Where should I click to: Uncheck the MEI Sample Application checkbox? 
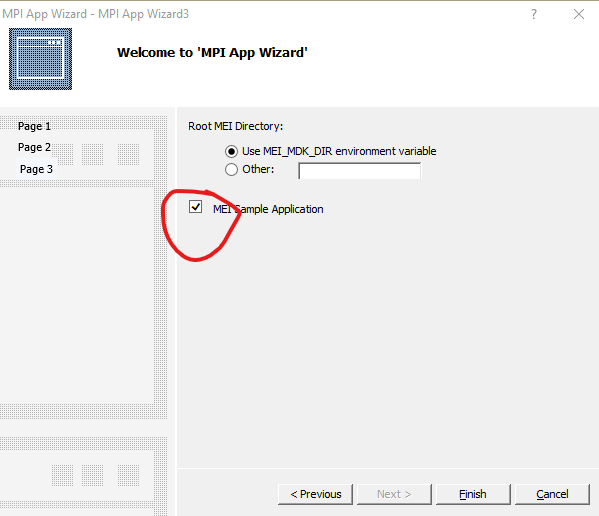pos(195,207)
